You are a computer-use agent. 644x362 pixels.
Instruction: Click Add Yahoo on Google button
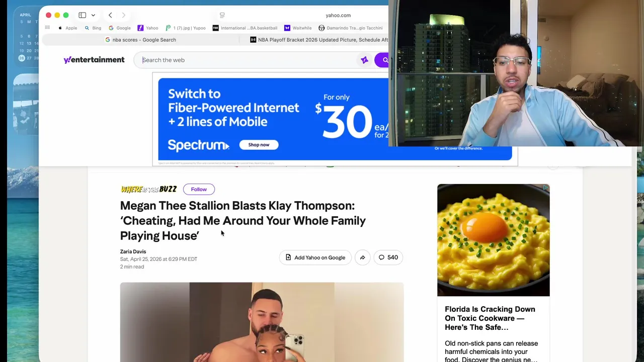[315, 257]
